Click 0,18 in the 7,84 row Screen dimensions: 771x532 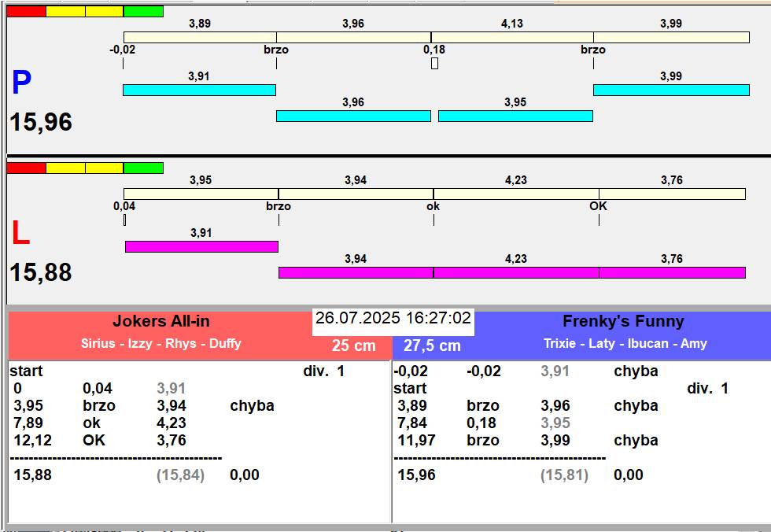pos(481,423)
